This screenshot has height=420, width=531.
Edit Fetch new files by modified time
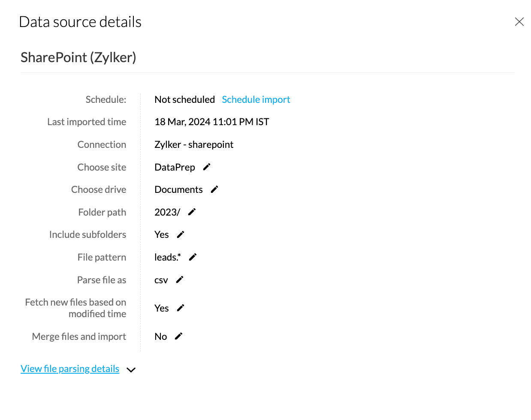[181, 308]
